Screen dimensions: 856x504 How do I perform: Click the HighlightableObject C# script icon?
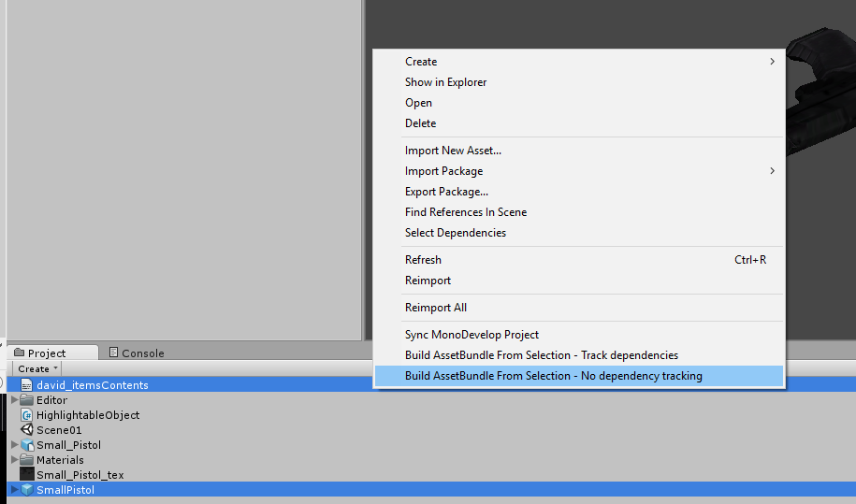click(26, 414)
